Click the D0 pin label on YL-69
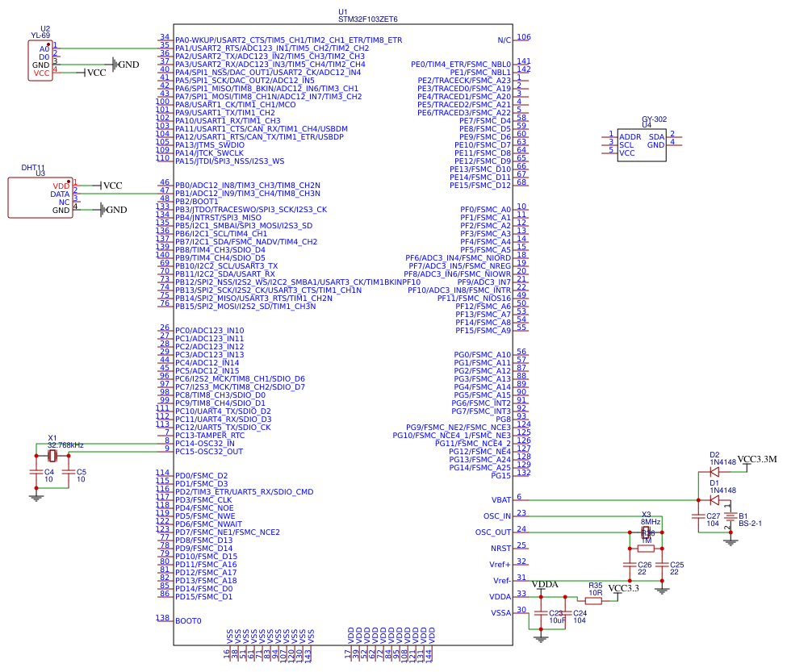787x672 pixels. pyautogui.click(x=44, y=57)
